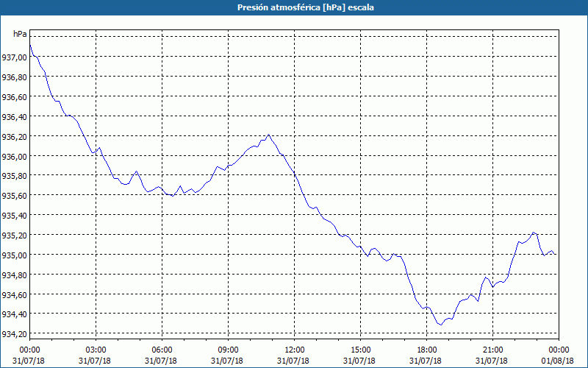Click the 03:00 time axis label
Screen dimensions: 588x368
[x=96, y=350]
